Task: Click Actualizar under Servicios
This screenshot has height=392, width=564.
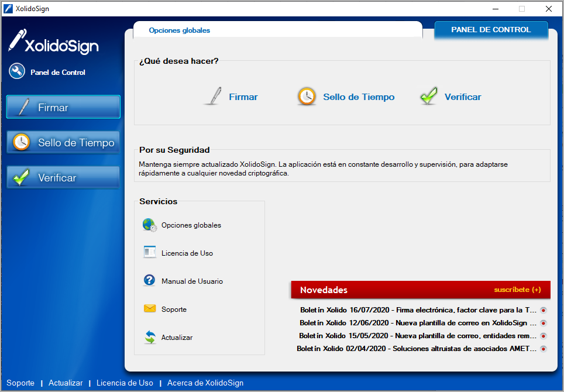Action: pos(177,338)
